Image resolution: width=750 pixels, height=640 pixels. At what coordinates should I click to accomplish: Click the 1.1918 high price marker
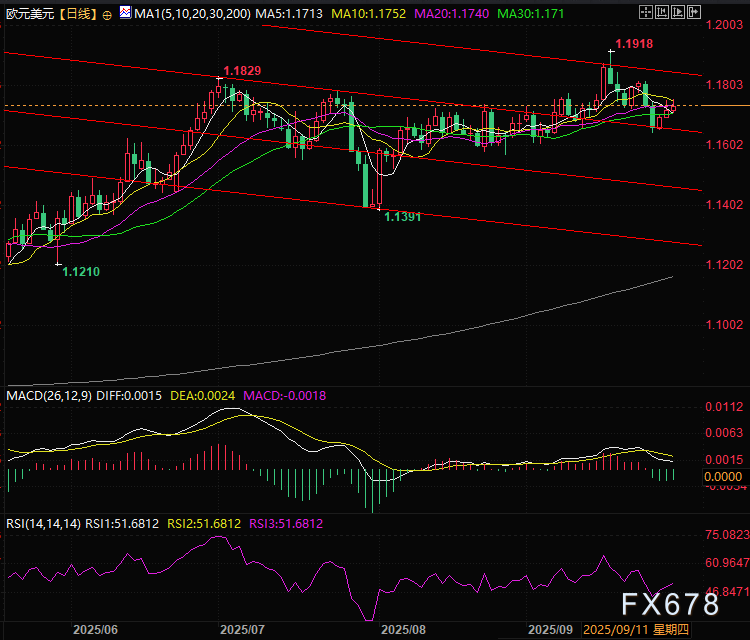635,45
